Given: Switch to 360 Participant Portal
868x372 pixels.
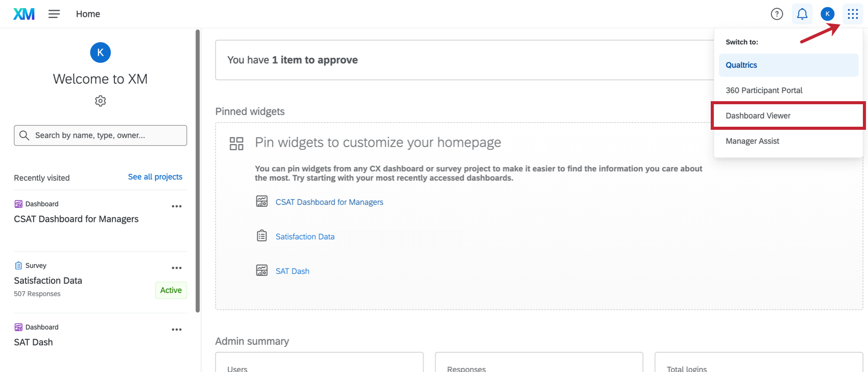Looking at the screenshot, I should click(x=764, y=90).
